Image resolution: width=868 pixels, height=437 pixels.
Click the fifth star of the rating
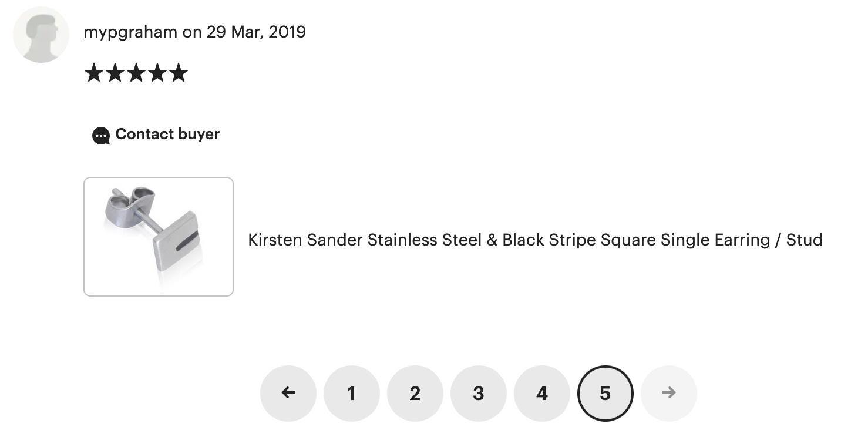click(179, 73)
